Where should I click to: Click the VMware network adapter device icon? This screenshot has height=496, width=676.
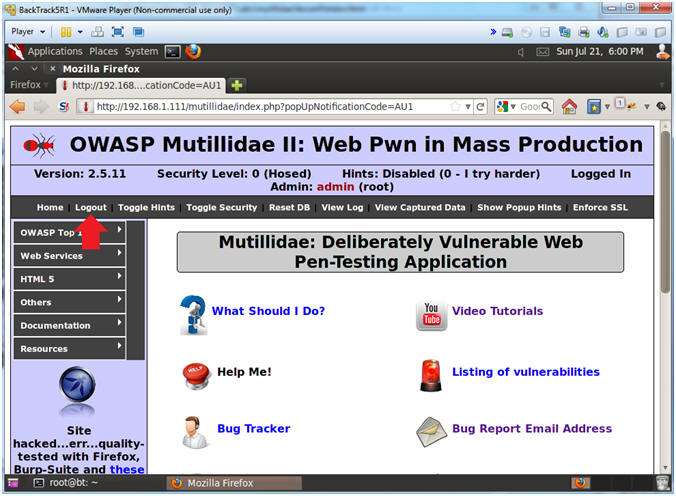(x=564, y=32)
